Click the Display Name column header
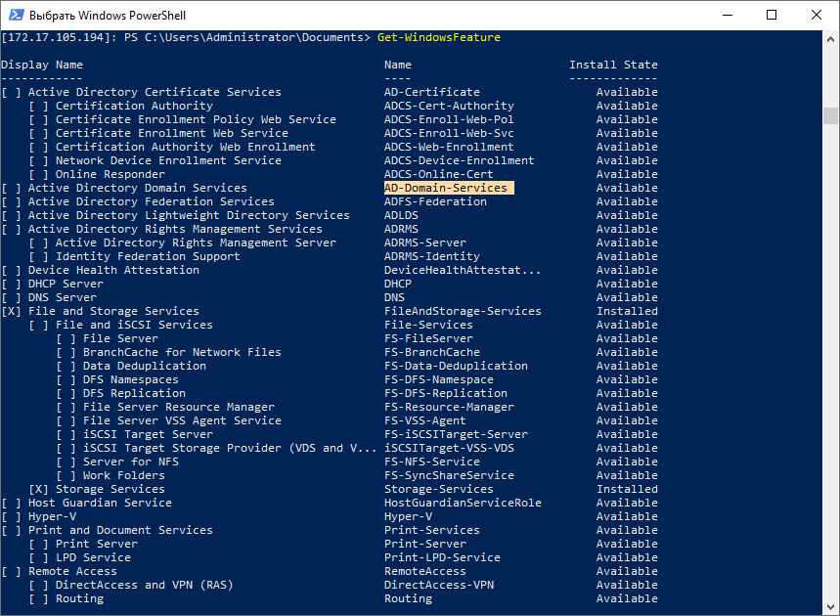Screen dimensions: 840x616 point(42,65)
